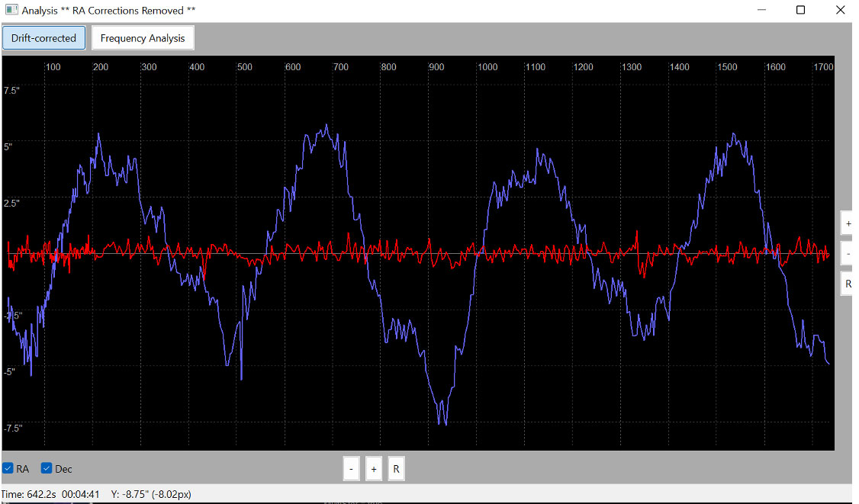Screen dimensions: 859x504
Task: Open the Frequency Analysis tab
Action: 143,38
